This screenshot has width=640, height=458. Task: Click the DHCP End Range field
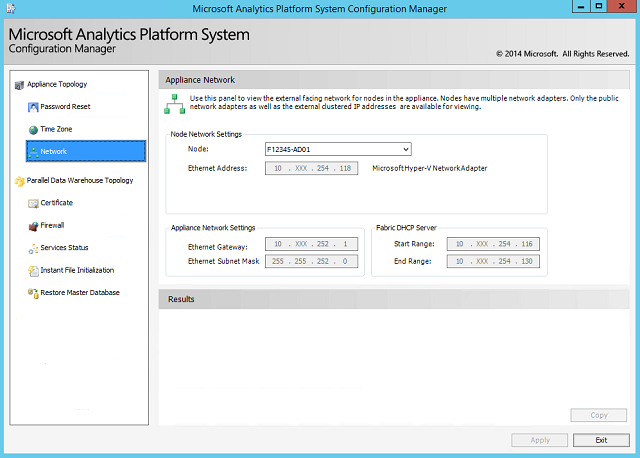pyautogui.click(x=493, y=261)
